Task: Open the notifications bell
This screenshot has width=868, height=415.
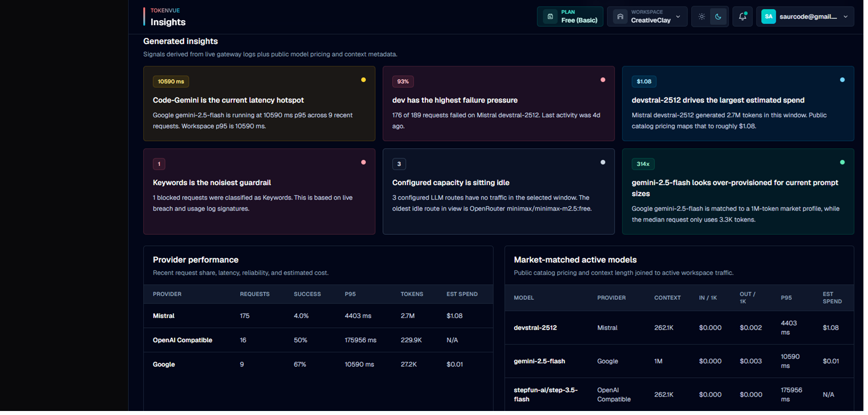Action: coord(742,17)
